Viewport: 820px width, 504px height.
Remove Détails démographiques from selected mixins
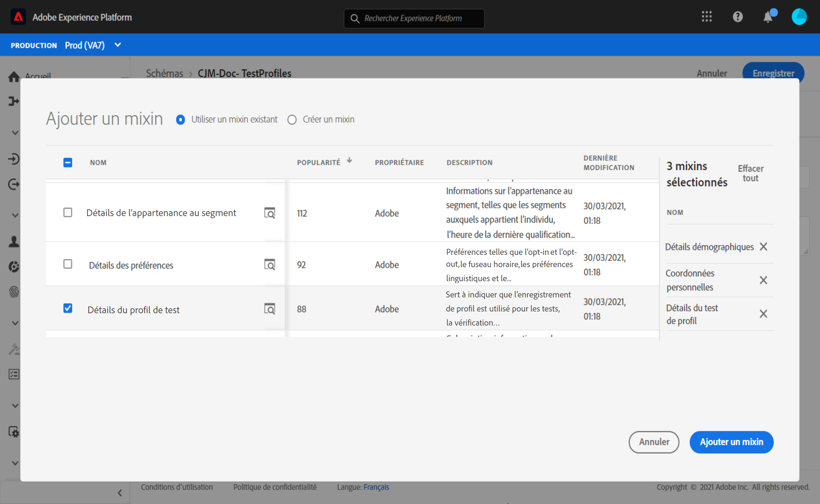(763, 246)
